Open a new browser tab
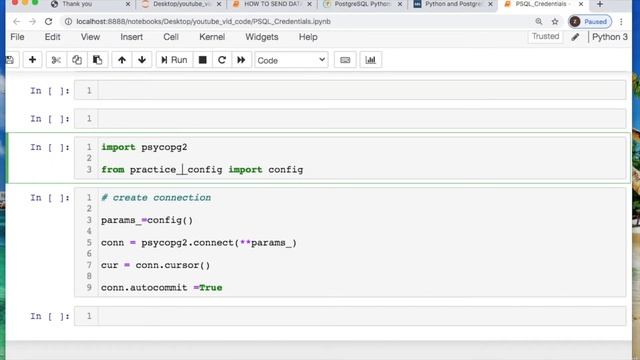The height and width of the screenshot is (360, 640). 600,4
